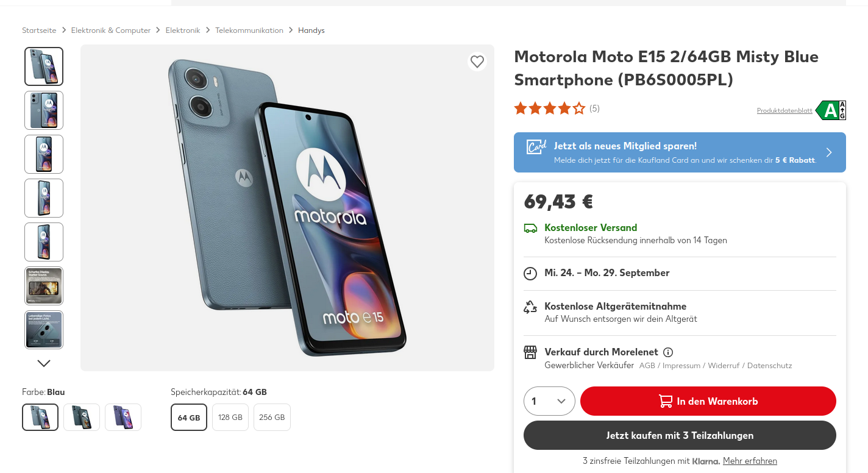Image resolution: width=868 pixels, height=473 pixels.
Task: Click the clock delivery date icon
Action: [530, 274]
